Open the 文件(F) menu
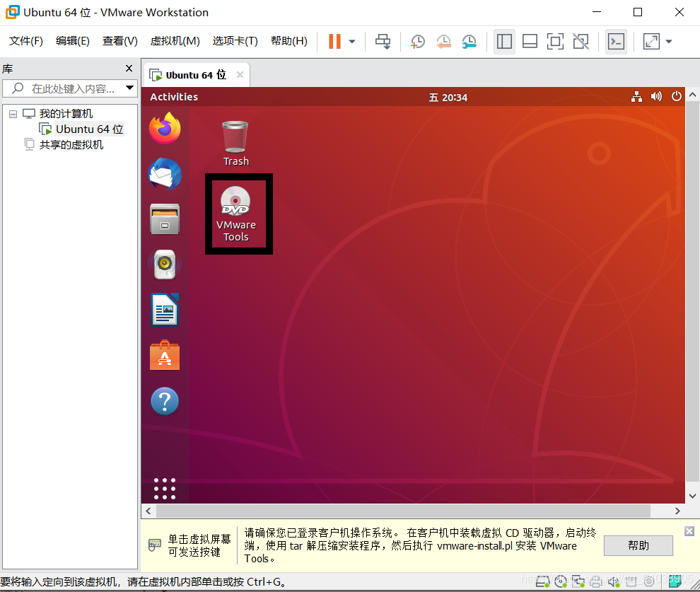This screenshot has height=592, width=700. tap(26, 41)
